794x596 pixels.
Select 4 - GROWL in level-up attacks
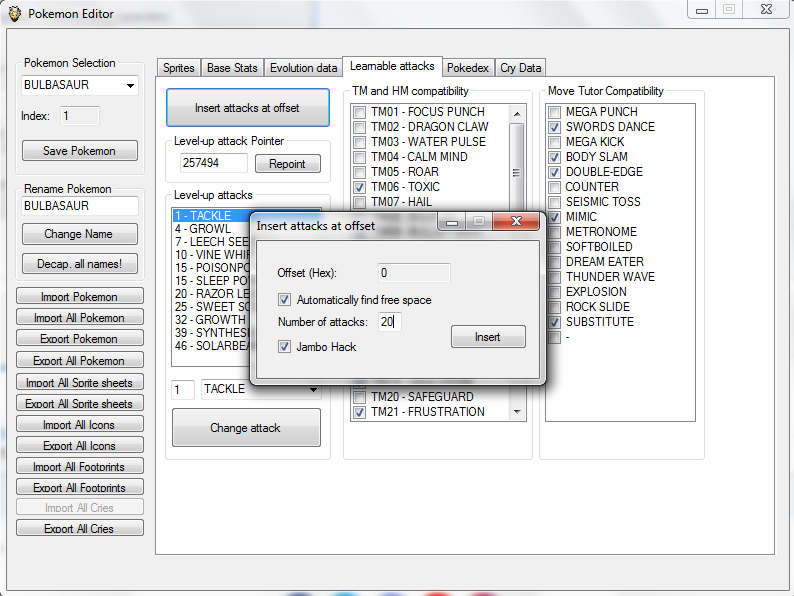coord(205,229)
